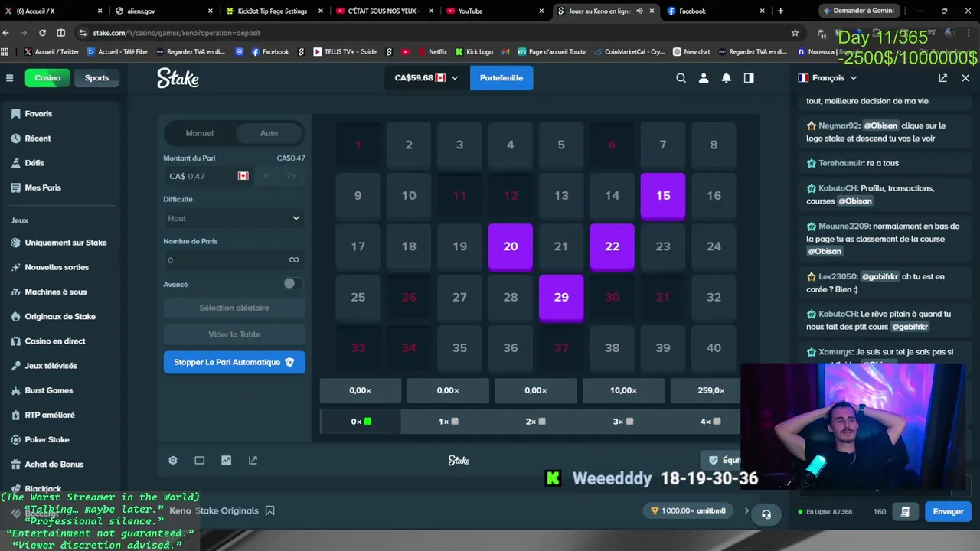
Task: Open a new browser tab
Action: point(780,11)
